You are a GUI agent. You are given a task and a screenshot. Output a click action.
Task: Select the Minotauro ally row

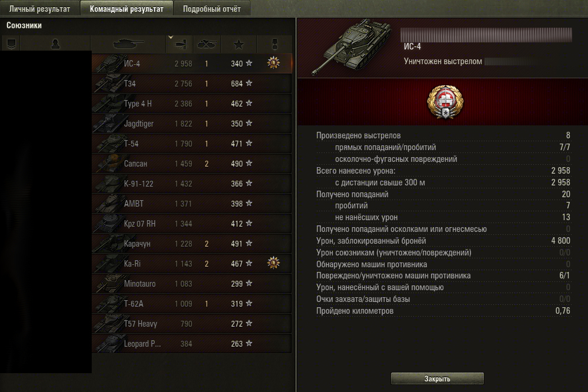tap(192, 284)
